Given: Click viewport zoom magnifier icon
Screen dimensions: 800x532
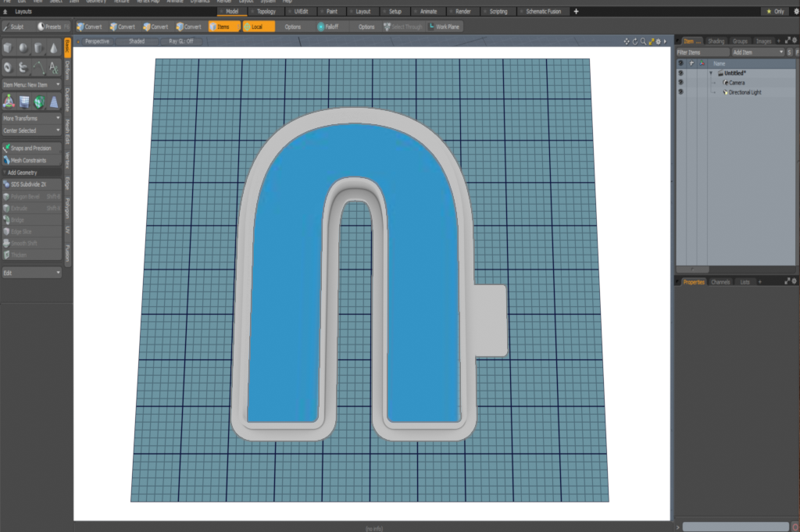Looking at the screenshot, I should (644, 41).
